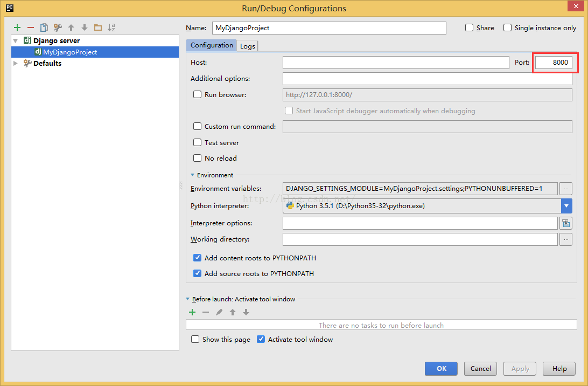Remove the selected configuration
This screenshot has width=588, height=386.
[x=31, y=27]
